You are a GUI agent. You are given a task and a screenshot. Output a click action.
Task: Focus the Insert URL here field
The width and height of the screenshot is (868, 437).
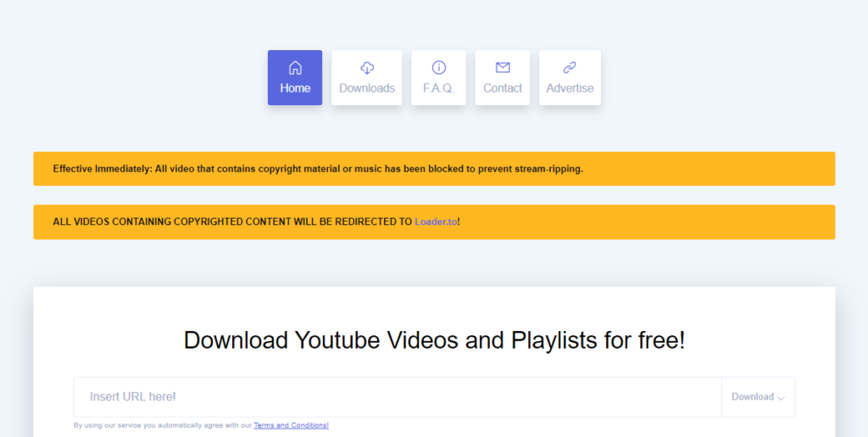(x=398, y=397)
